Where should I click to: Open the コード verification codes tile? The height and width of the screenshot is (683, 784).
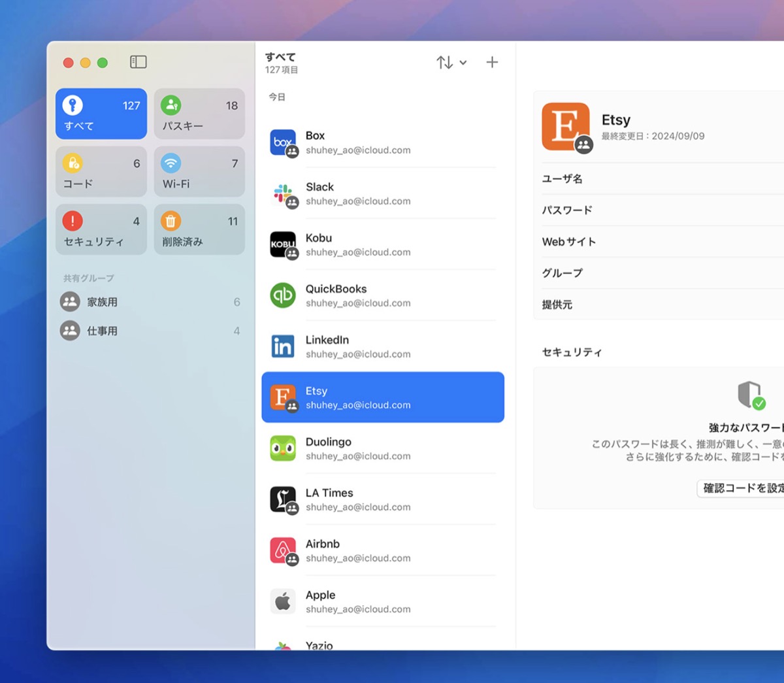coord(101,172)
